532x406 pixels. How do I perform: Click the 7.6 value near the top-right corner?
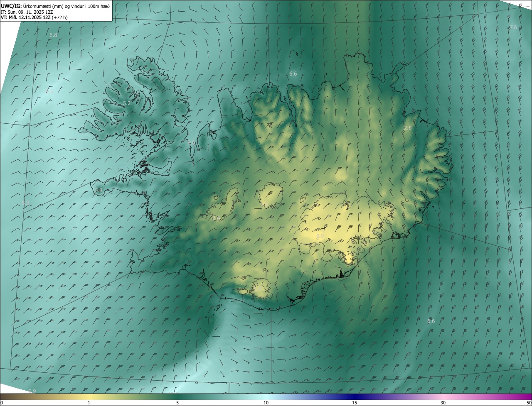pyautogui.click(x=513, y=27)
